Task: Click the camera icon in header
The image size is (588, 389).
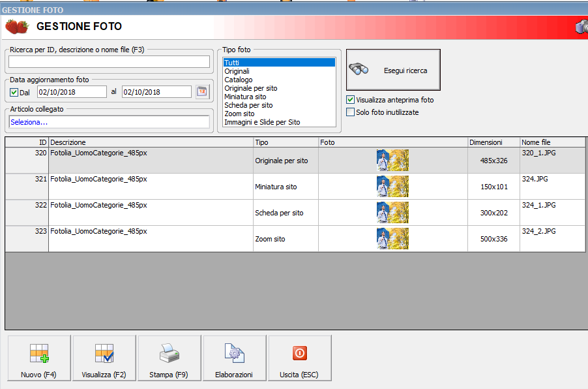Action: [x=581, y=27]
